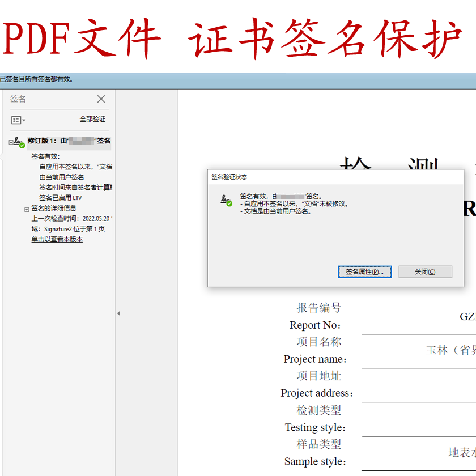Click the signature icon in verification dialog
The image size is (476, 476).
[x=226, y=201]
